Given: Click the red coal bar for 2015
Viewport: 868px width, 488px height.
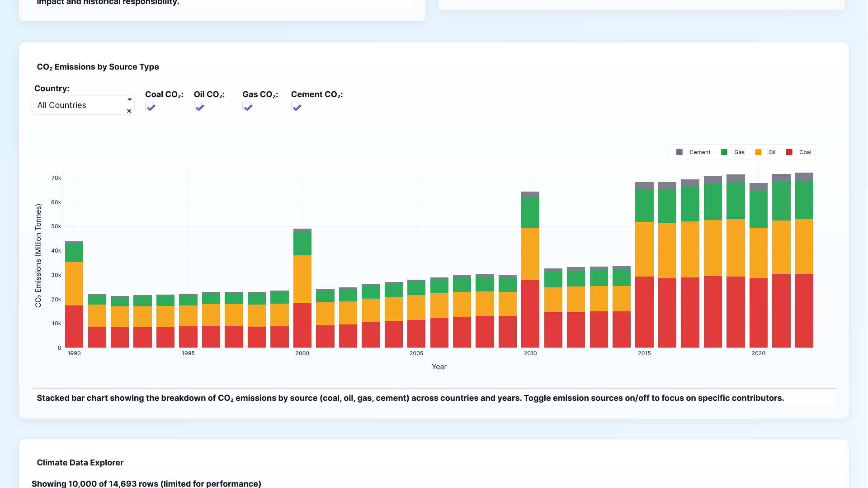Looking at the screenshot, I should (644, 312).
